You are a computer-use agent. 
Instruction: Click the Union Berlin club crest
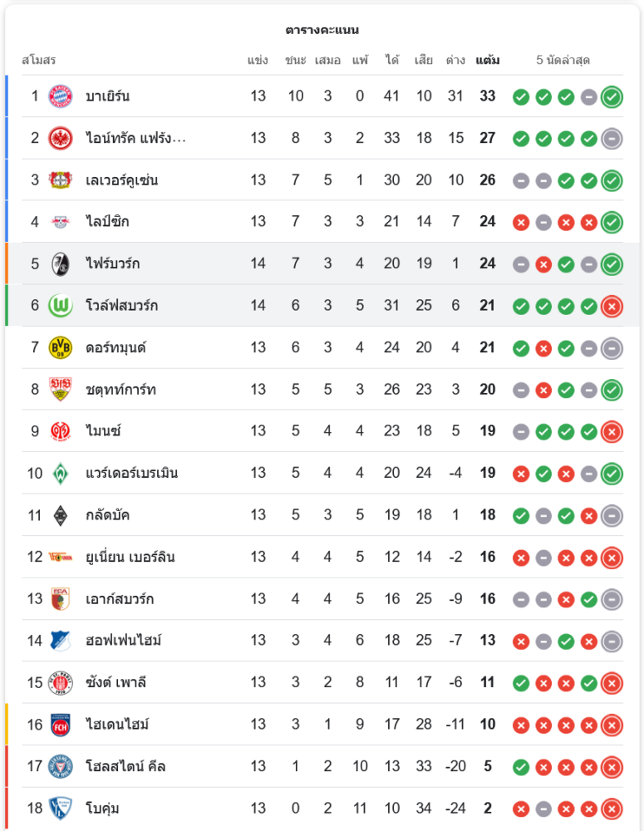point(61,557)
